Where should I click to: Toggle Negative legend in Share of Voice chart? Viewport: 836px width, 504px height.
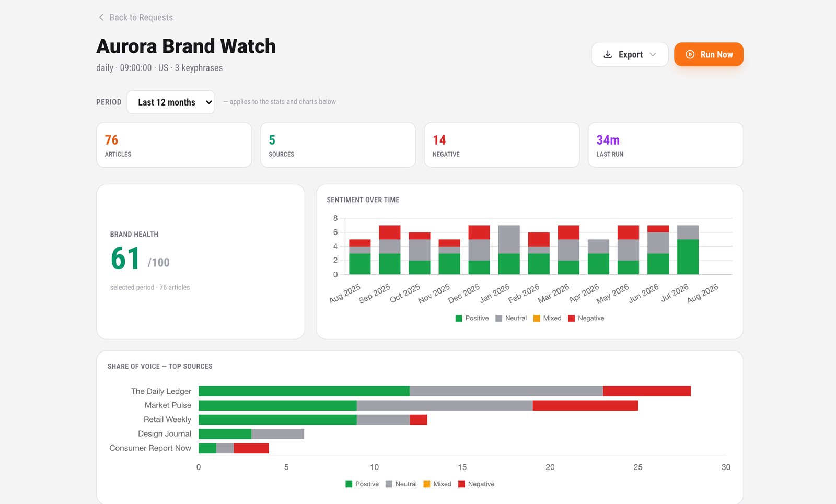coord(476,484)
